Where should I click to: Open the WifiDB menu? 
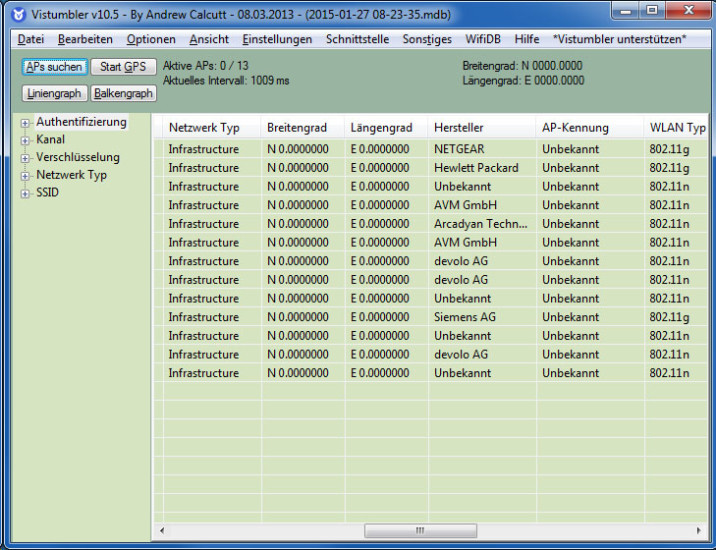pos(484,39)
